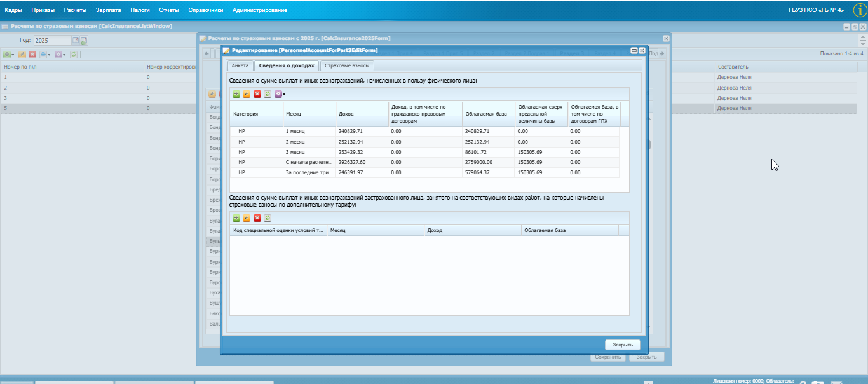
Task: Select the 3 месяц row
Action: [424, 152]
